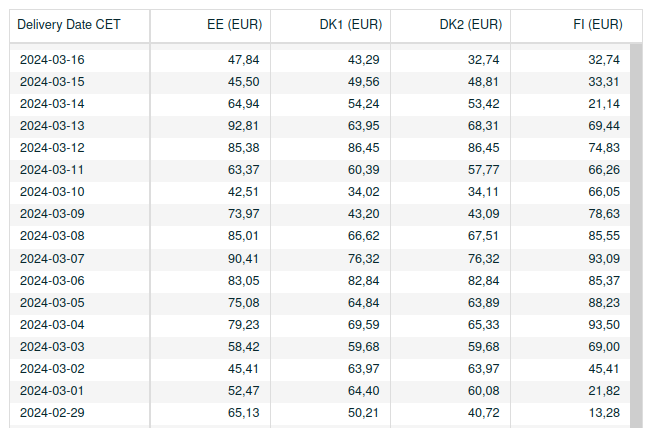651x428 pixels.
Task: Select the DK1 value 49,56 cell
Action: tap(330, 82)
